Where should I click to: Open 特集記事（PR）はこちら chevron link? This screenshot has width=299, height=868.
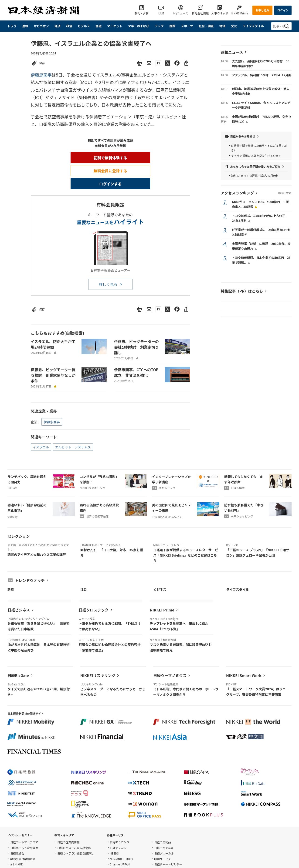[266, 291]
